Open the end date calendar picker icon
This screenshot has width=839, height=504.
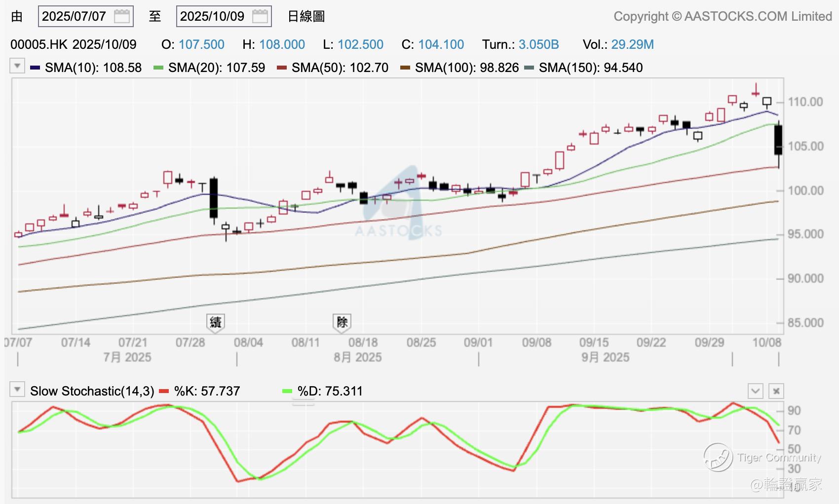pos(260,16)
